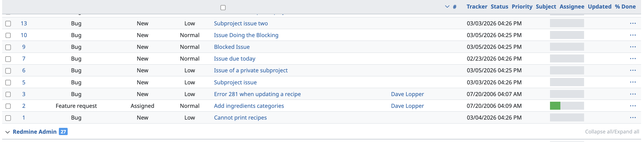The image size is (644, 142).
Task: Open actions menu for issue 3
Action: (x=633, y=94)
